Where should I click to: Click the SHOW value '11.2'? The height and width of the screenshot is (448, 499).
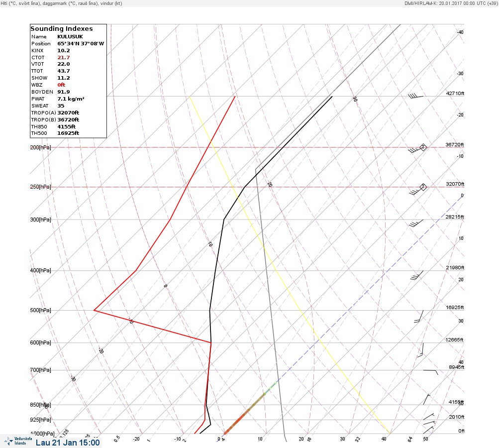(64, 78)
